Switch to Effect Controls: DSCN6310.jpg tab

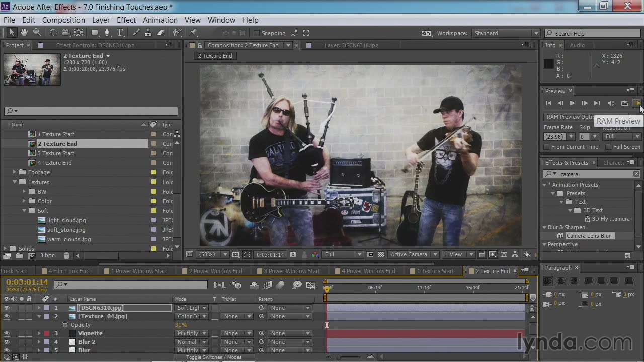(x=95, y=45)
